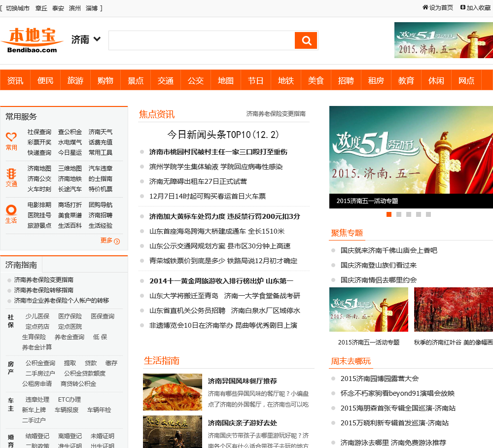
Task: Click the orange search magnifier button
Action: click(306, 40)
